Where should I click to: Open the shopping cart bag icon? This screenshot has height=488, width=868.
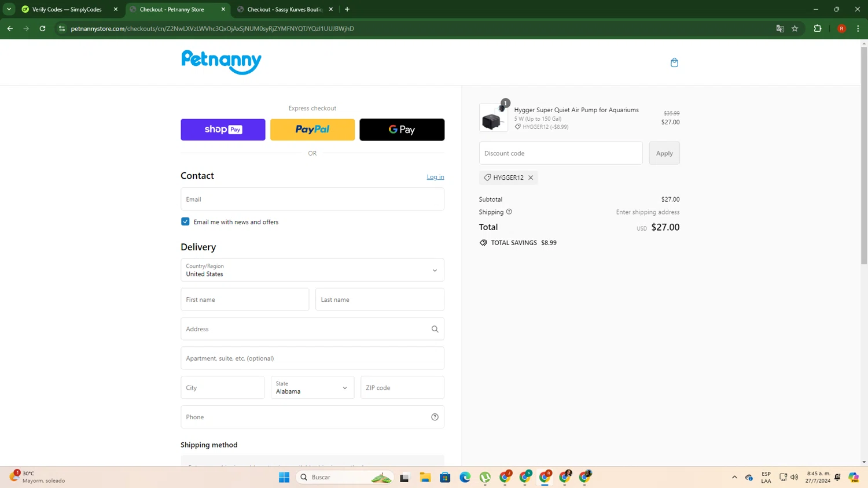(x=674, y=62)
